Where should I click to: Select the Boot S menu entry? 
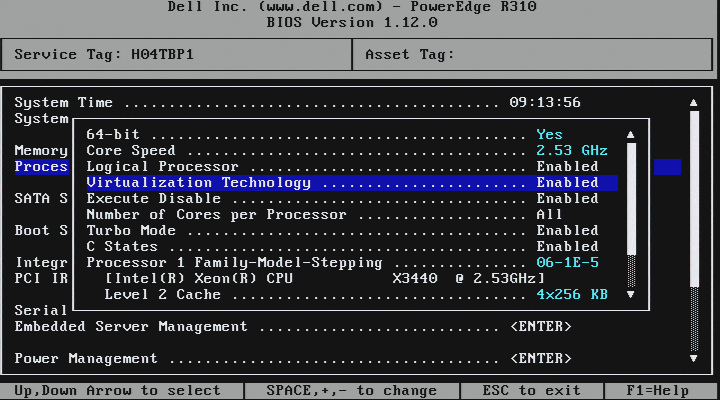41,230
